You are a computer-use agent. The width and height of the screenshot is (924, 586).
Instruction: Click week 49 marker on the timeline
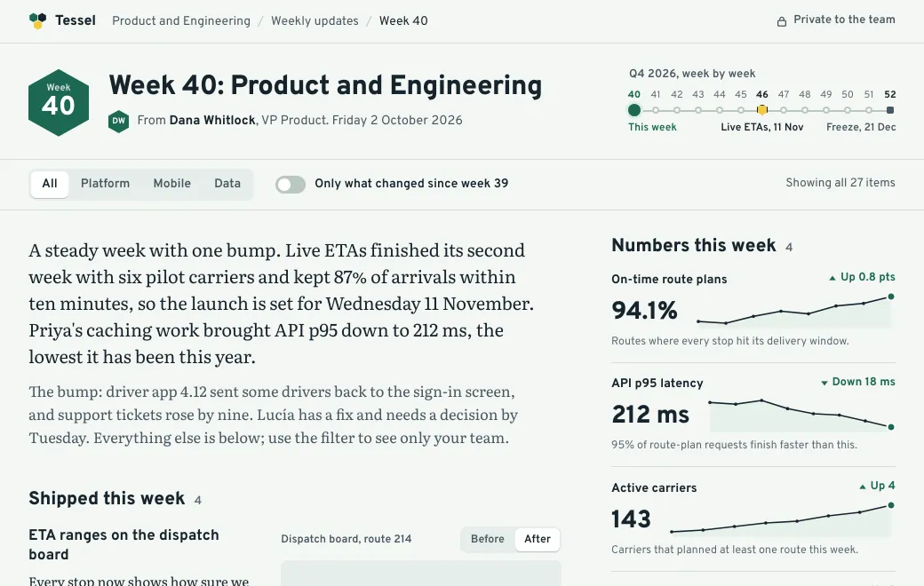[x=826, y=110]
